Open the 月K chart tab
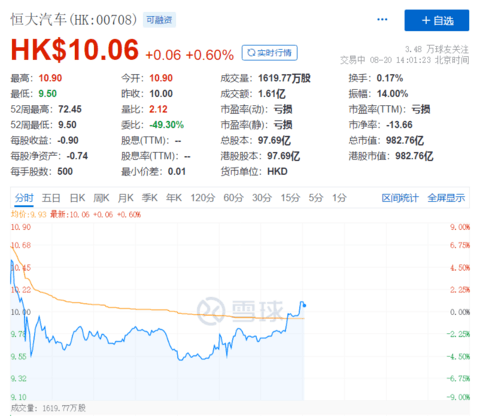The width and height of the screenshot is (480, 416). 126,198
